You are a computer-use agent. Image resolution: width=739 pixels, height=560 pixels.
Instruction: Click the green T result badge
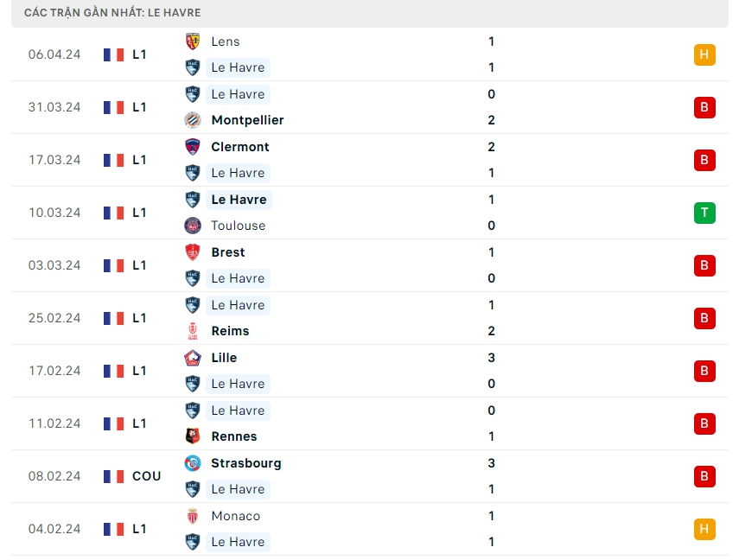point(704,213)
